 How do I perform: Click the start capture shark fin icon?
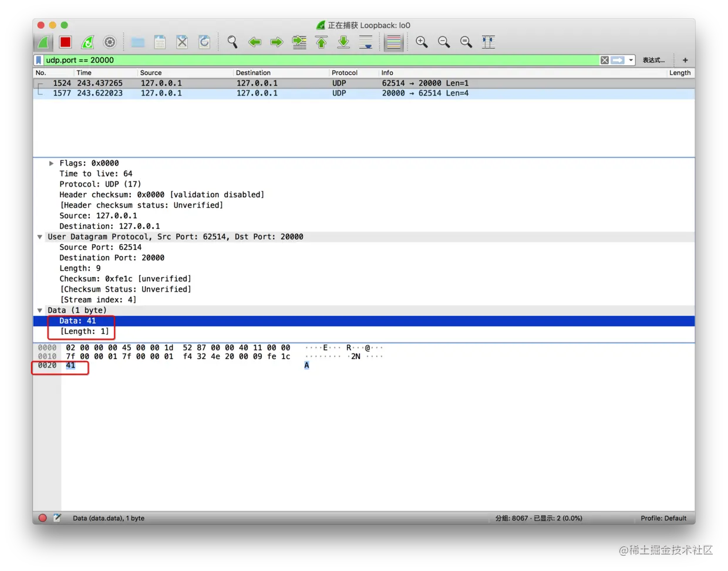43,42
